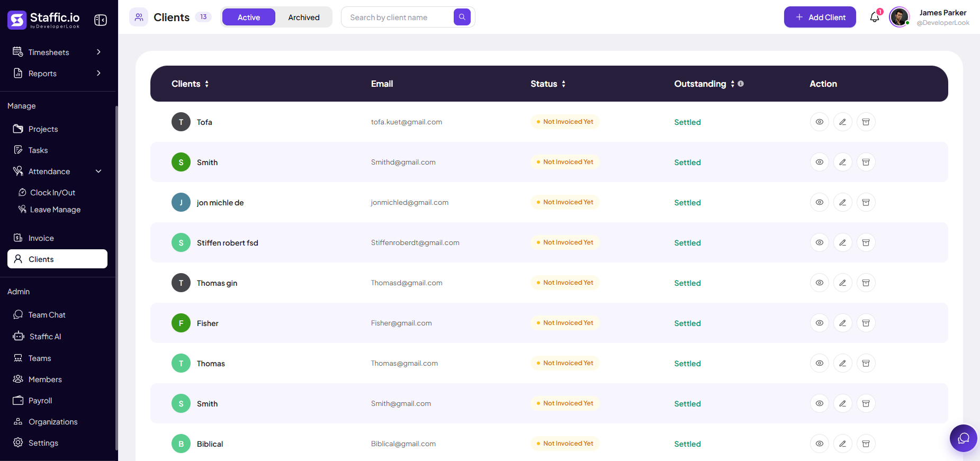Show Outstanding column info tooltip icon
980x461 pixels.
click(x=741, y=84)
